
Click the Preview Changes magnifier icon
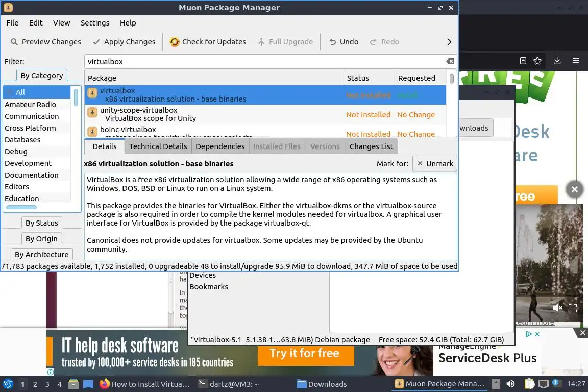pyautogui.click(x=14, y=42)
